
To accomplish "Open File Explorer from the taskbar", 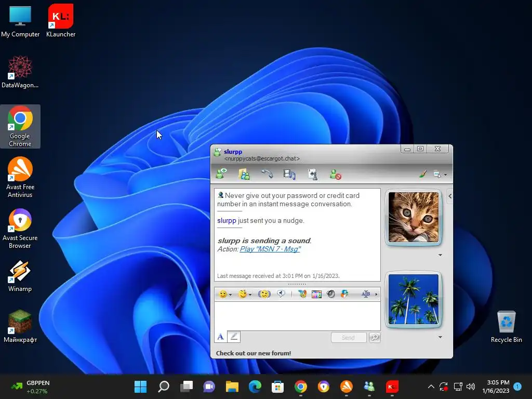I will (x=232, y=387).
